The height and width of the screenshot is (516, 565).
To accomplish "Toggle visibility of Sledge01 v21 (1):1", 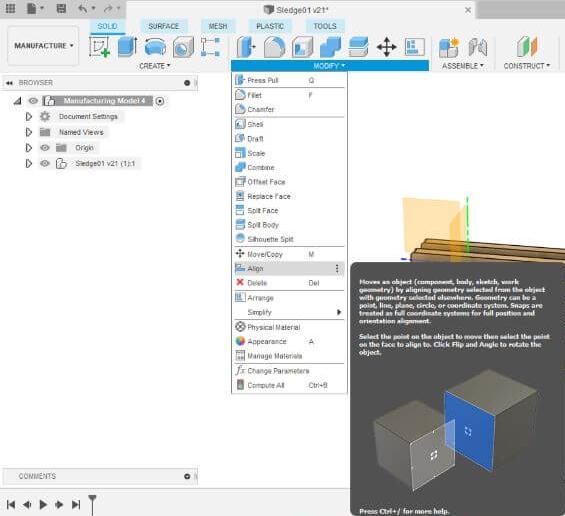I will [45, 164].
